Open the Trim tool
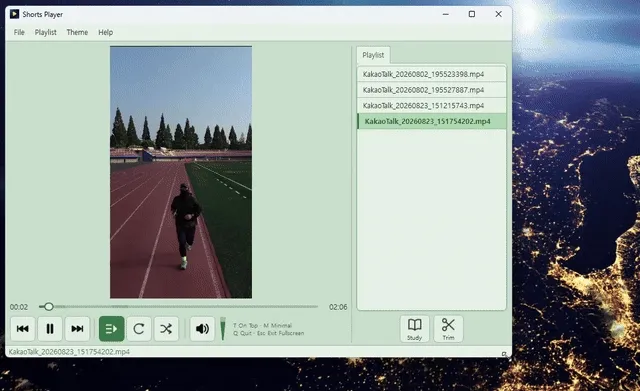Viewport: 640px width, 391px height. tap(448, 329)
